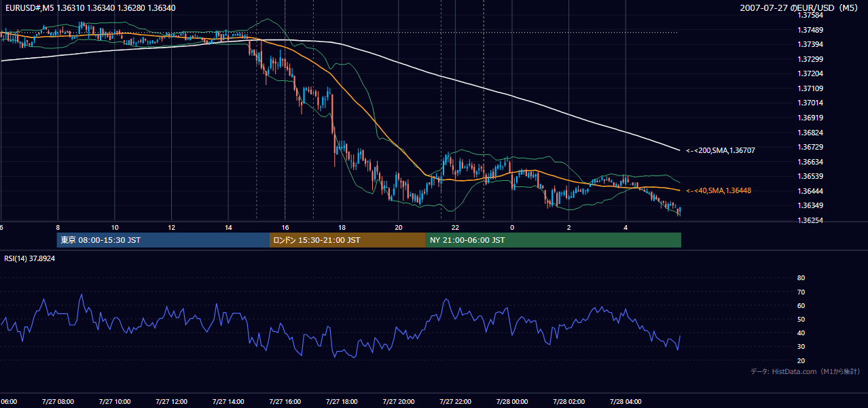This screenshot has height=408, width=868.
Task: Click price axis value 1.37299
Action: 810,59
